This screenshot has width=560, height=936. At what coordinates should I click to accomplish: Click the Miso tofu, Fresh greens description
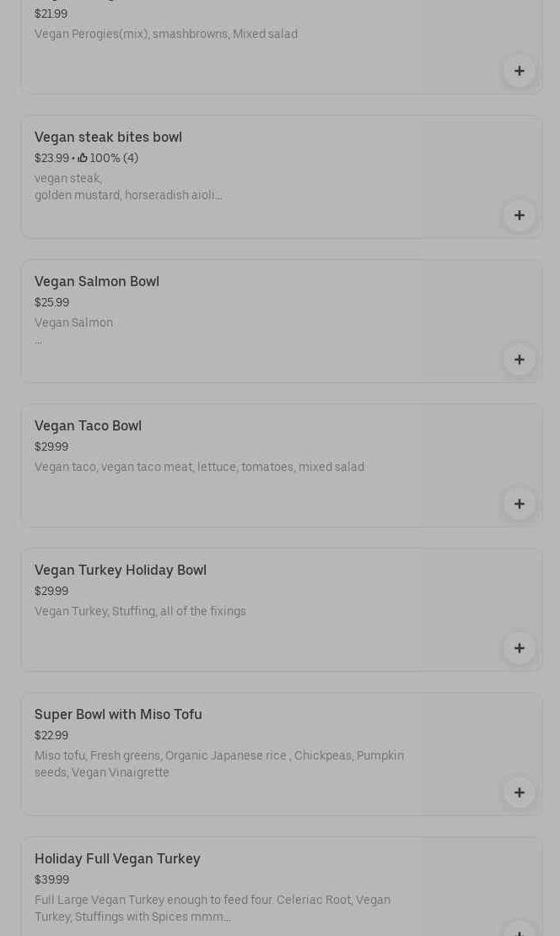pyautogui.click(x=219, y=764)
